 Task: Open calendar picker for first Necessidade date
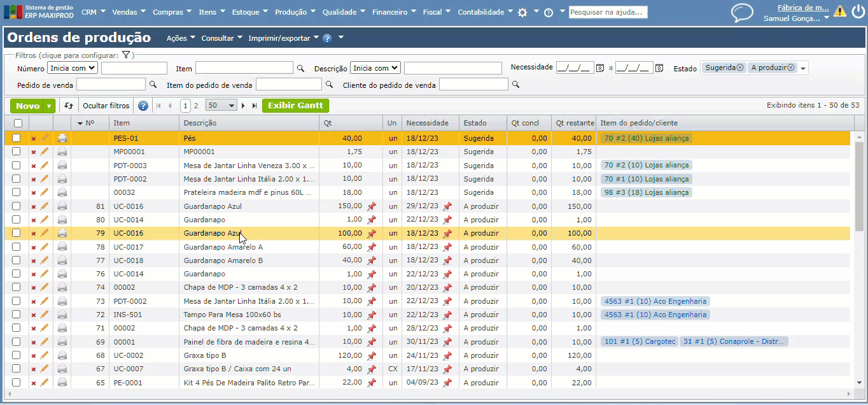(x=599, y=68)
